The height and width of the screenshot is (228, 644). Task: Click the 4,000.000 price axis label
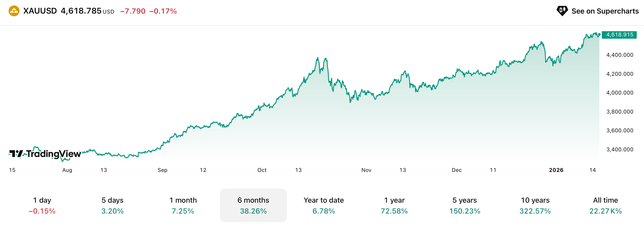point(620,93)
